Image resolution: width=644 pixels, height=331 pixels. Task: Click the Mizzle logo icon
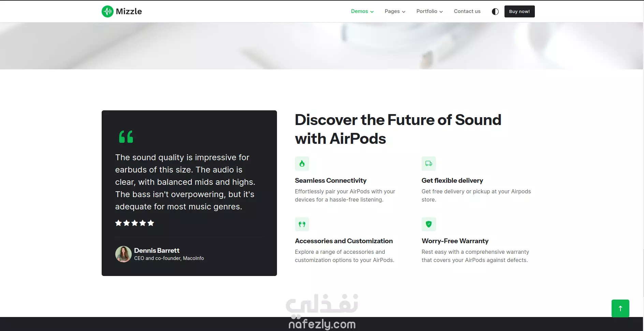click(107, 11)
